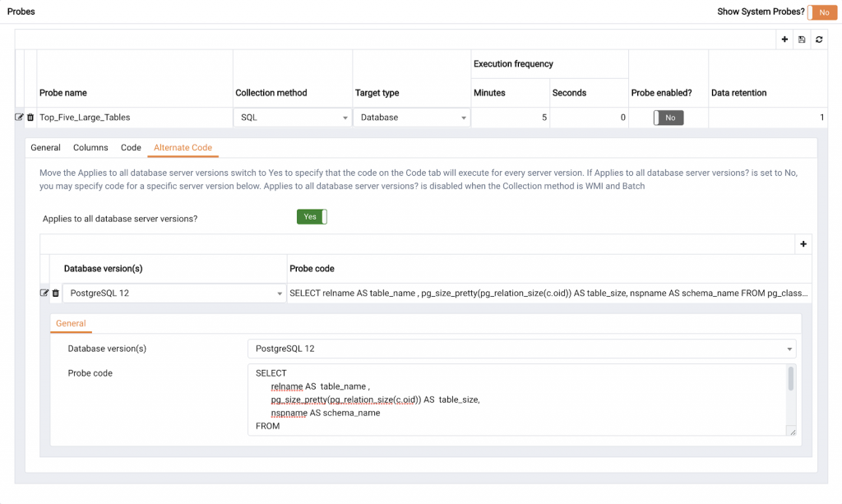Toggle Applies to all database server versions
This screenshot has width=842, height=504.
coord(312,217)
